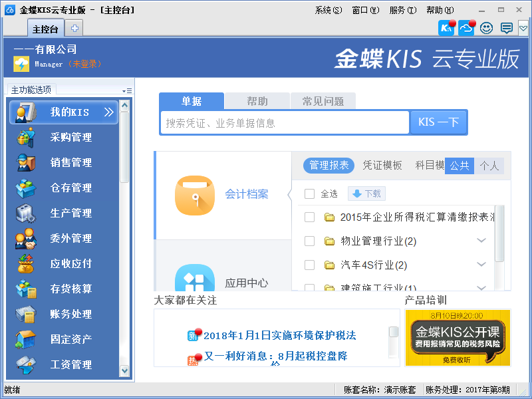Click the plus icon to add tab
Screen dimensions: 532x399
point(74,28)
